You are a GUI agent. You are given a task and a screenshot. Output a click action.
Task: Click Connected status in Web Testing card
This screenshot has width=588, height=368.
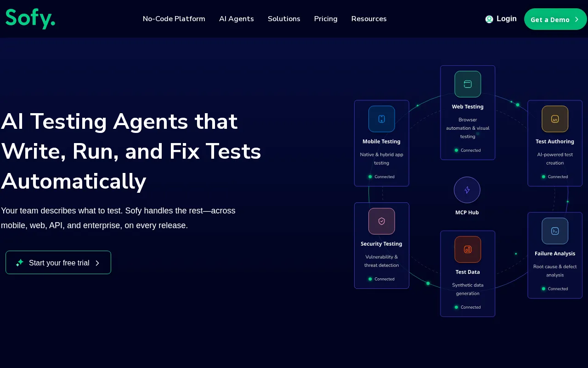(468, 150)
